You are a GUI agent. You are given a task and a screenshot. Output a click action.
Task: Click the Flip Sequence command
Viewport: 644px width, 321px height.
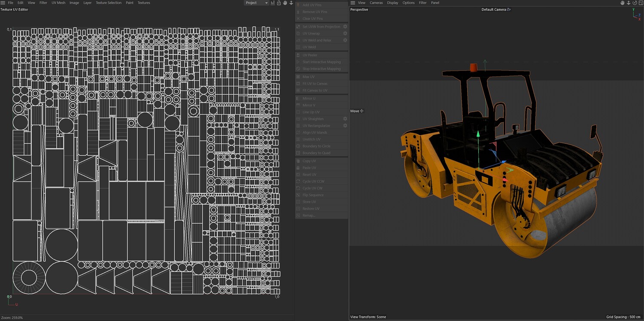tap(322, 195)
